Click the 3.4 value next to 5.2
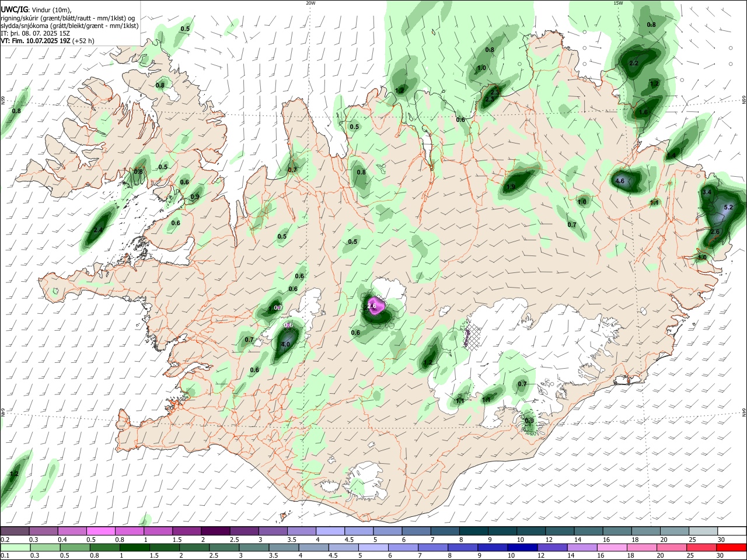Viewport: 747px width, 560px height. point(707,192)
